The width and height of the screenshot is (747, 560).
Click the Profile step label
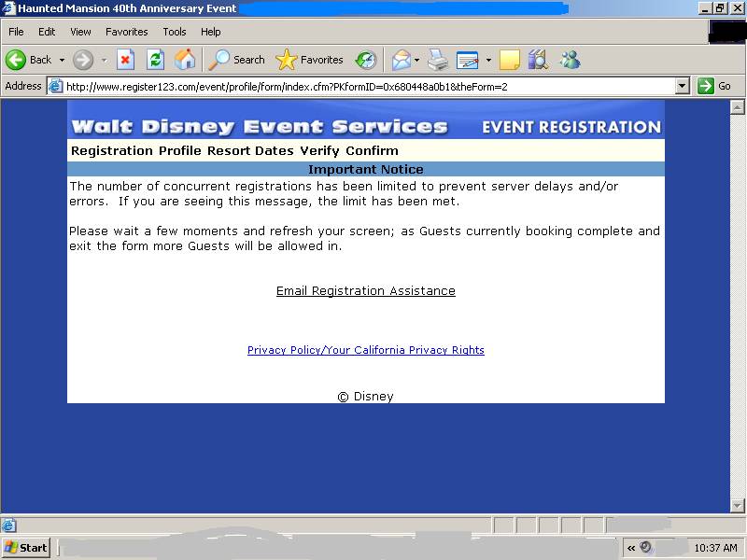click(x=180, y=151)
